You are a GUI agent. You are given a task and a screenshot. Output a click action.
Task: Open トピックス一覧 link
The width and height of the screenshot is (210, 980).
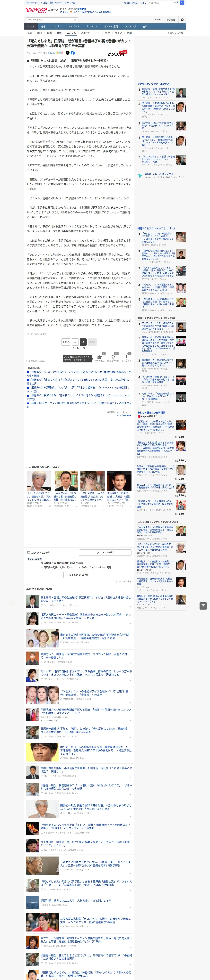(175, 33)
